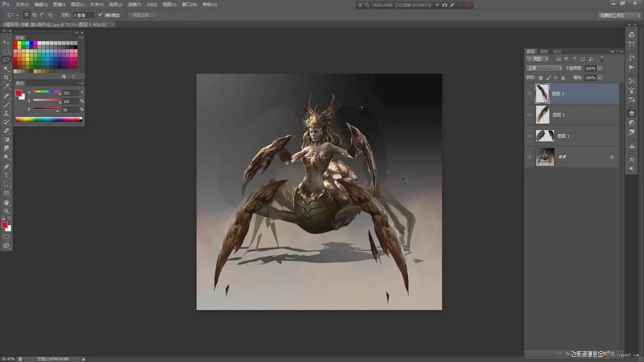Hide the 背景 layer visibility eye
Image resolution: width=644 pixels, height=362 pixels.
click(529, 157)
